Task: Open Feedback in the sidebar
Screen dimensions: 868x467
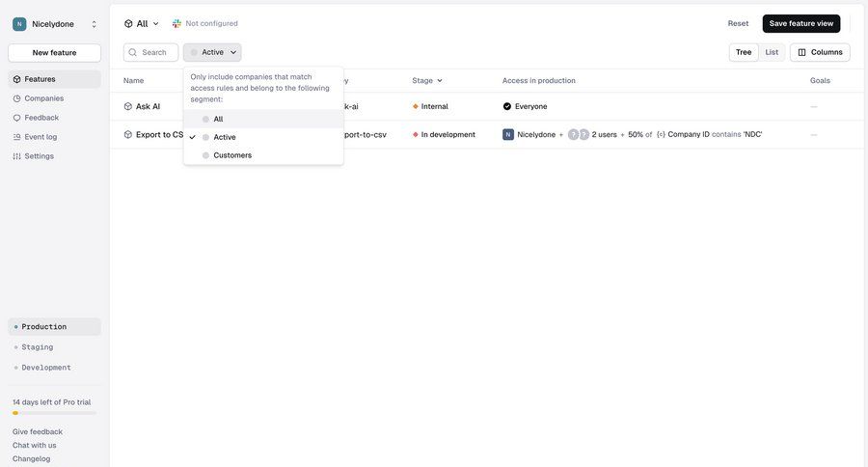Action: (54, 118)
